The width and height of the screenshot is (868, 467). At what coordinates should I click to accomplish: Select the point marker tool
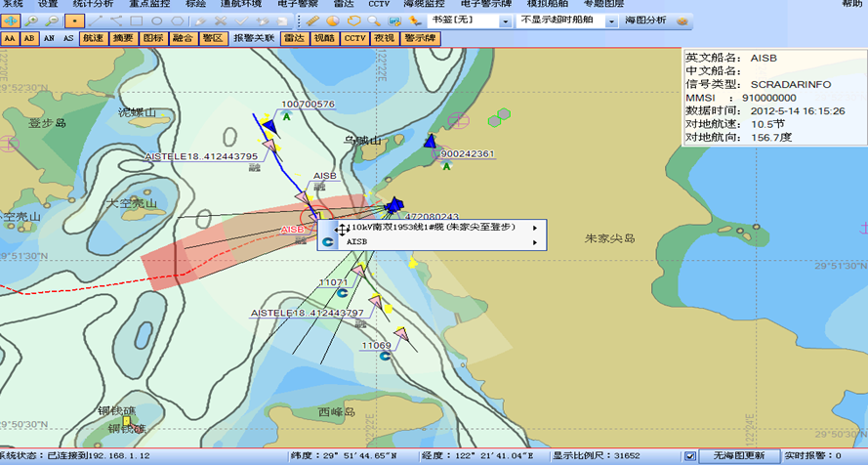pyautogui.click(x=75, y=21)
